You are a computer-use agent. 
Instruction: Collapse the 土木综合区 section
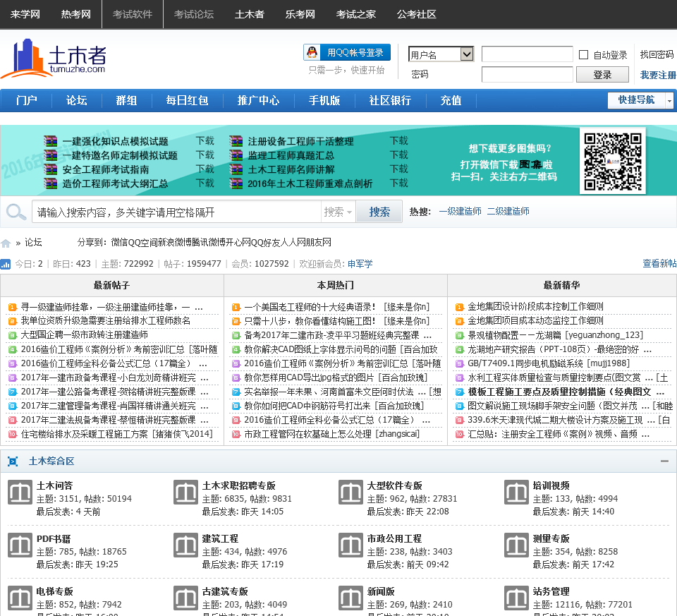click(664, 461)
